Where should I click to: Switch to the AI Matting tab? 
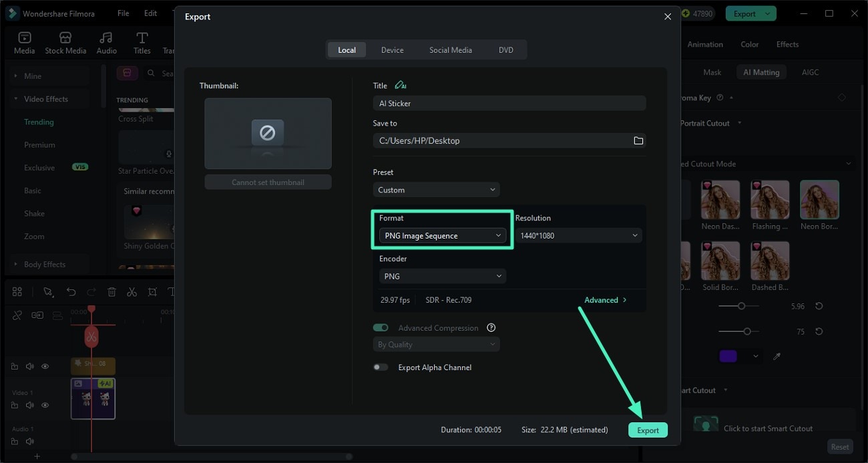pyautogui.click(x=761, y=72)
